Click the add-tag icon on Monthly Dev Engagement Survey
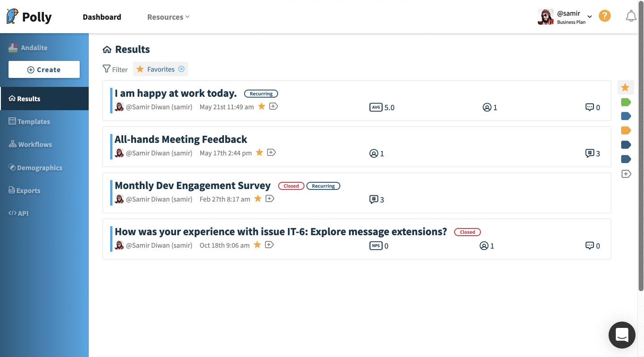The image size is (644, 357). coord(270,198)
